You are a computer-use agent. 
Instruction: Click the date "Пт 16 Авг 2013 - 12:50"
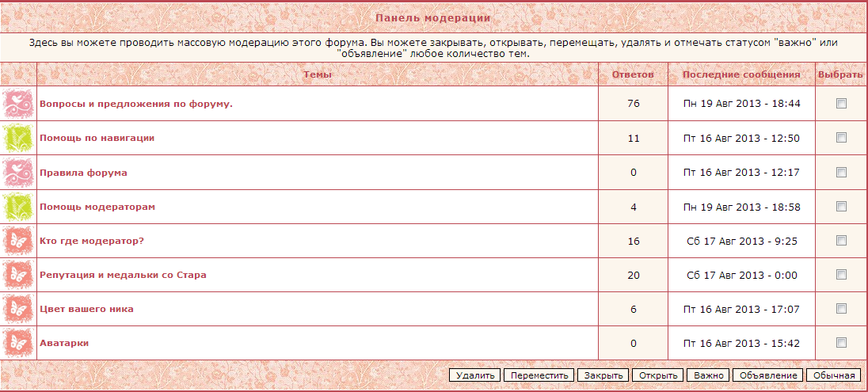point(742,138)
